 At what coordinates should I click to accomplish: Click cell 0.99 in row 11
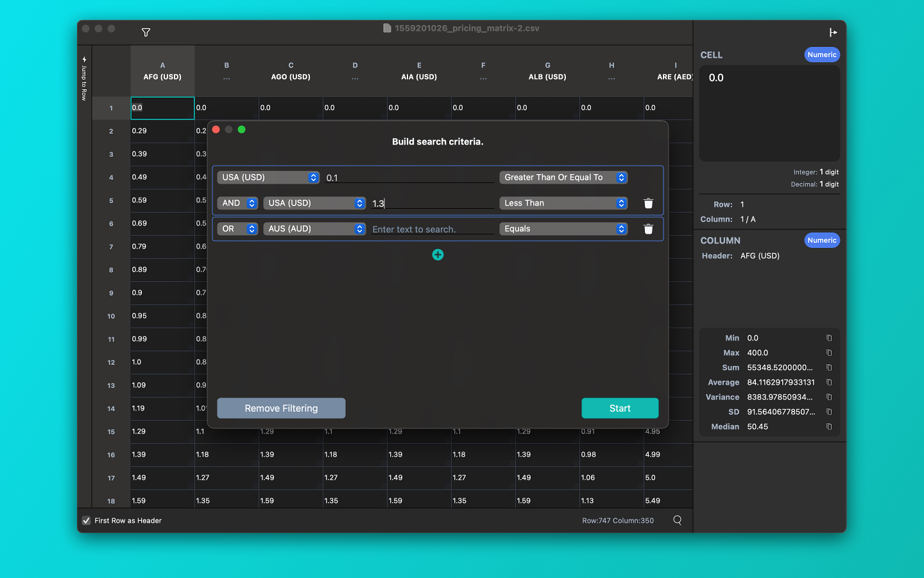coord(162,339)
